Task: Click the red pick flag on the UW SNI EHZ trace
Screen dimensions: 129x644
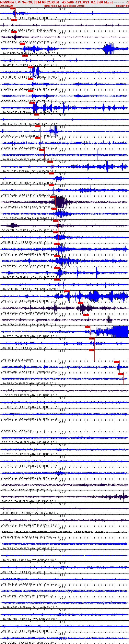Action: [121, 374]
